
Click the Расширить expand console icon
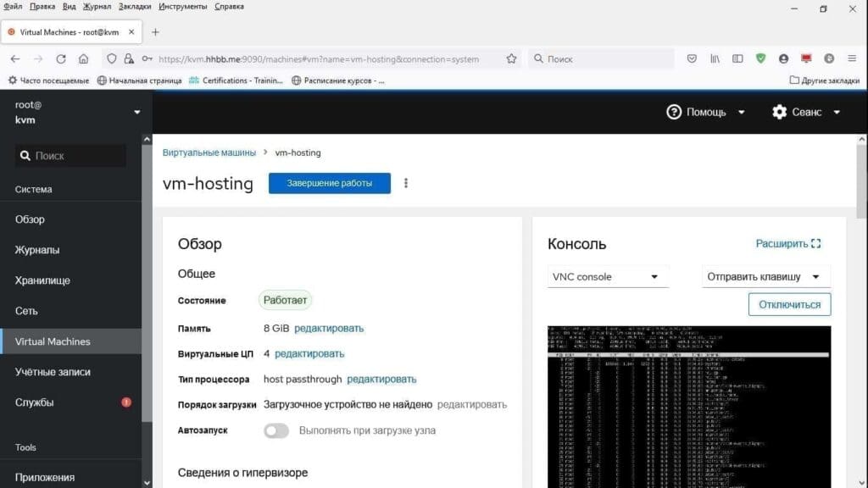[x=815, y=244]
